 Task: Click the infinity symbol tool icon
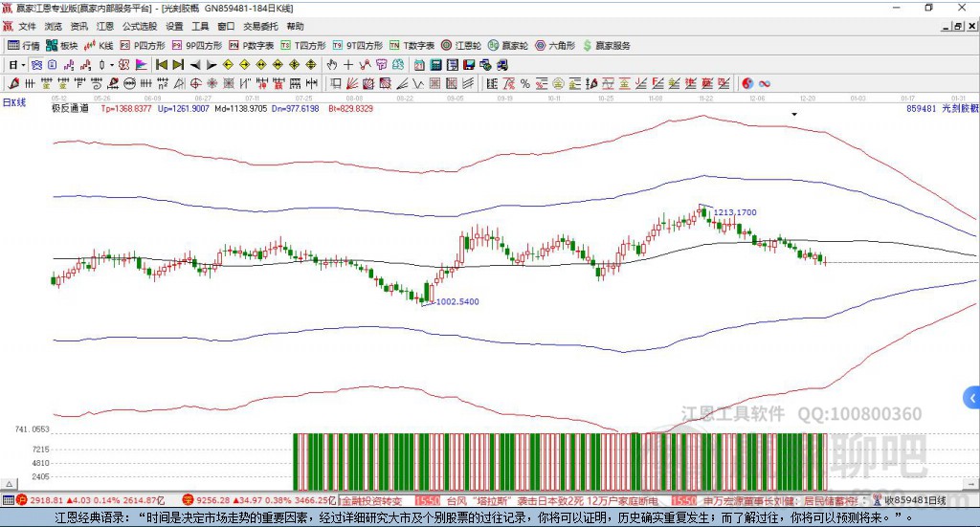coord(765,83)
